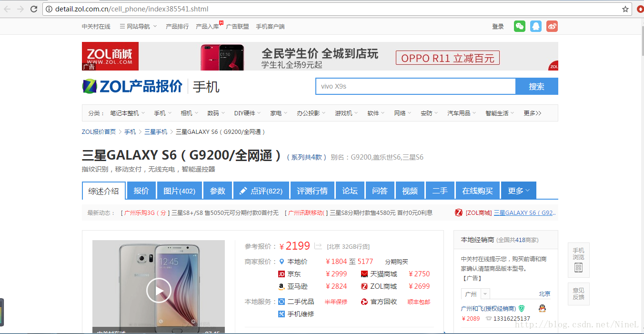
Task: Reload the page with the browser refresh icon
Action: [34, 9]
